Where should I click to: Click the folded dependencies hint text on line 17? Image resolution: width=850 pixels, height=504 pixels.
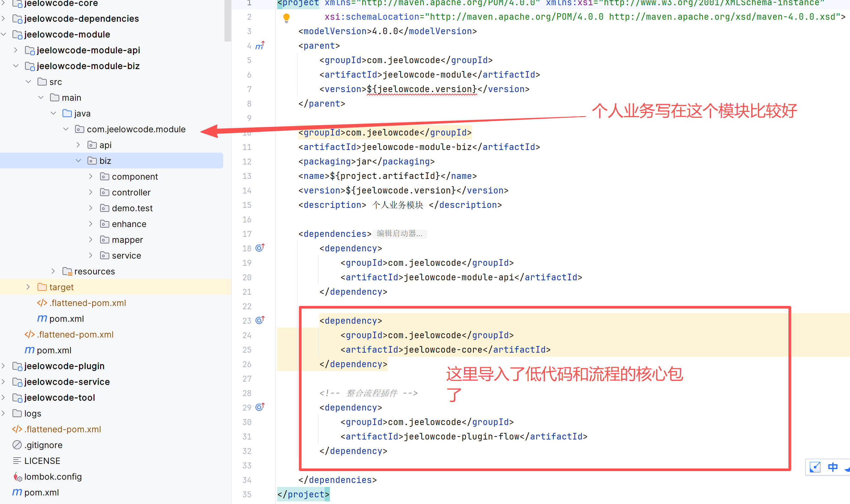coord(399,234)
